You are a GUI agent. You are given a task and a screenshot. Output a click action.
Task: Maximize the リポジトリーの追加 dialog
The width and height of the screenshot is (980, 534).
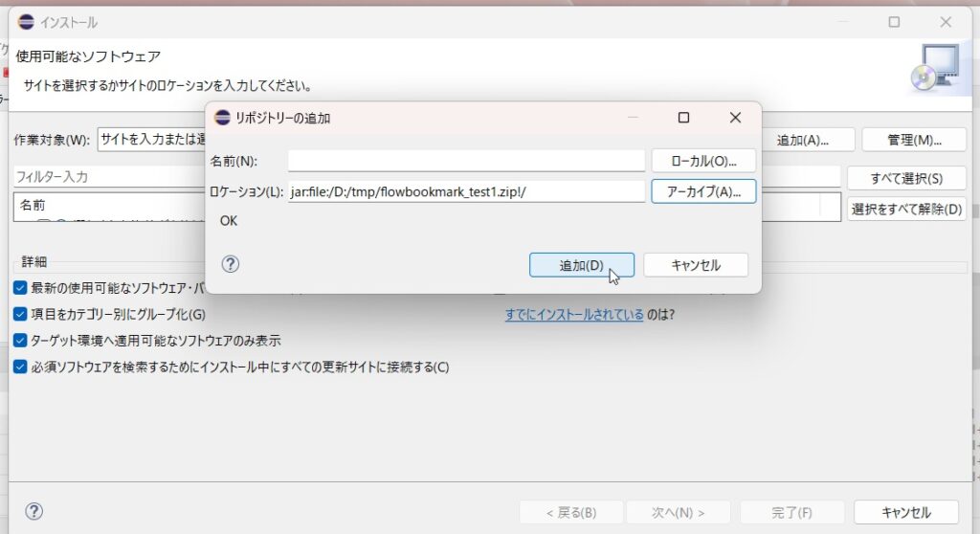click(683, 118)
